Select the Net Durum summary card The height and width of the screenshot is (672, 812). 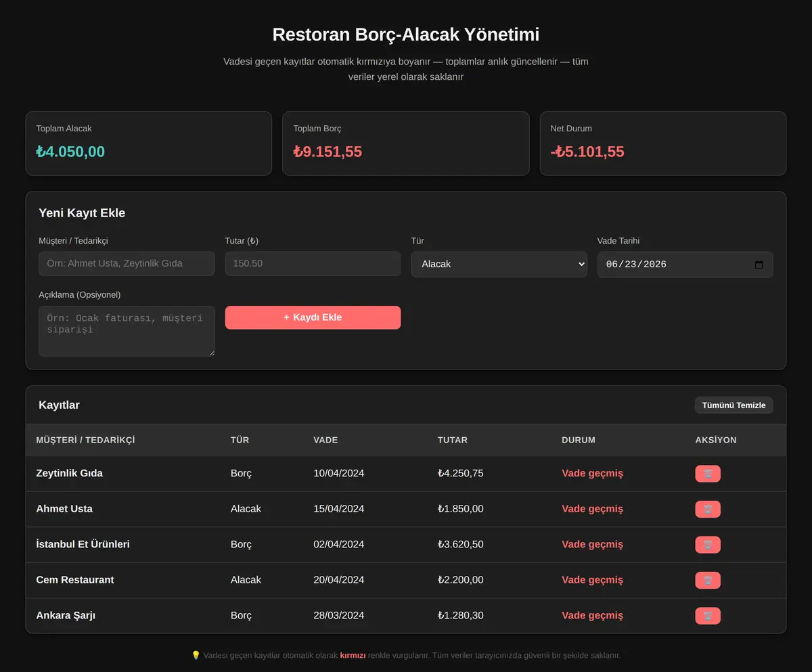(663, 143)
